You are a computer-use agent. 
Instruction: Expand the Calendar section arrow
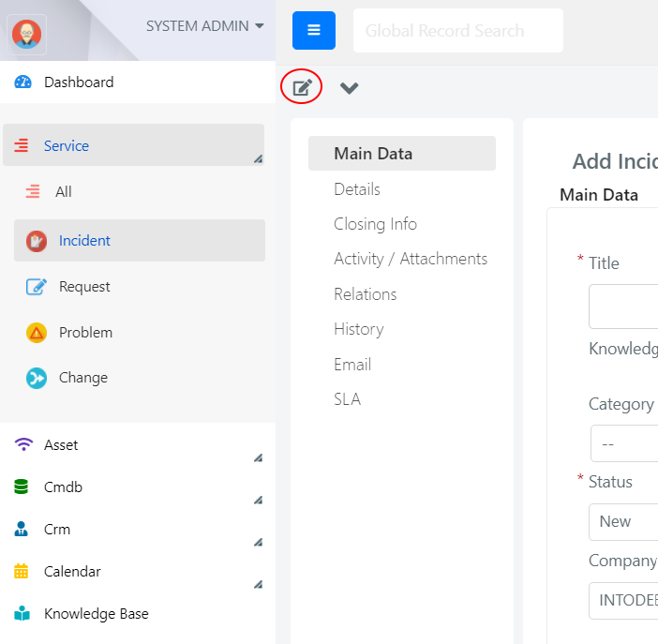click(x=258, y=584)
